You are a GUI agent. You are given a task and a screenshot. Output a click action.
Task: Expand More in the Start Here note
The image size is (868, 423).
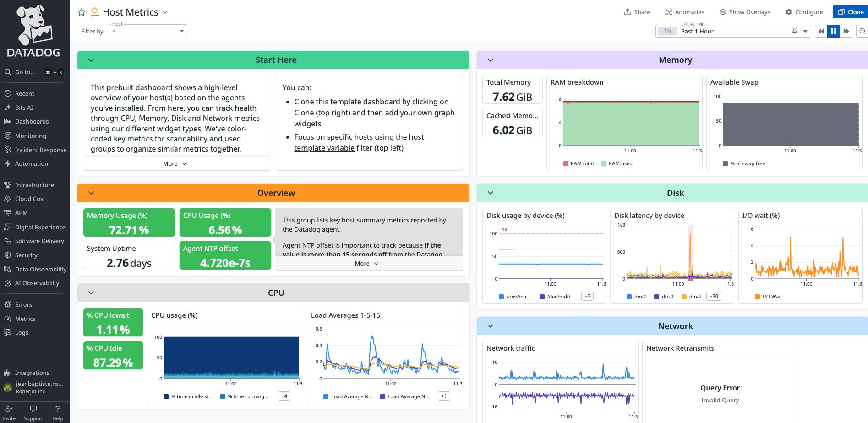coord(175,163)
